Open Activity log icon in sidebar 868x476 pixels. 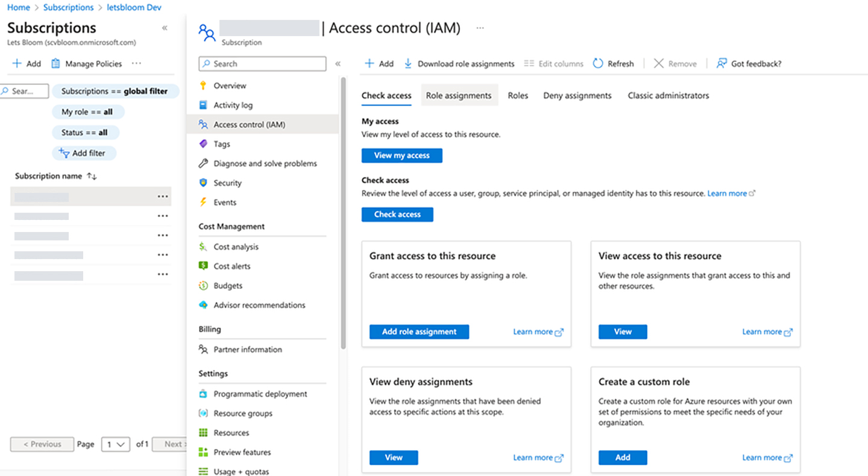click(x=203, y=105)
